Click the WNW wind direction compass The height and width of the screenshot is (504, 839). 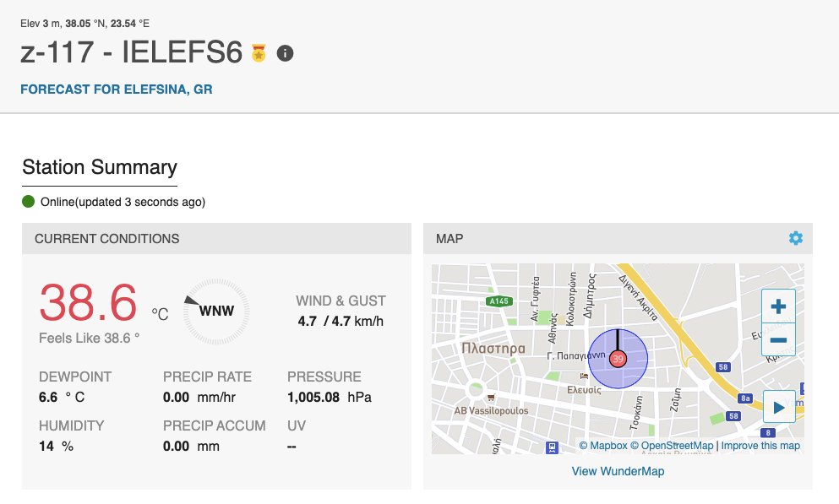pos(216,311)
